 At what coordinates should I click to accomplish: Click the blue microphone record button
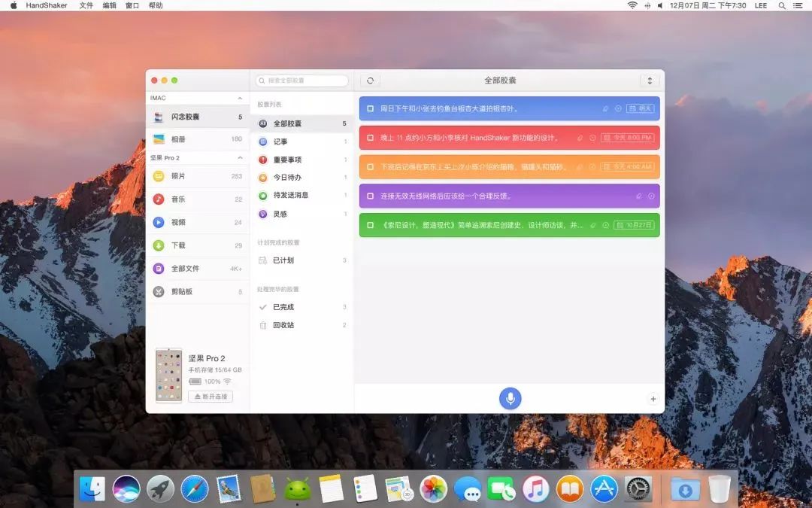click(x=510, y=398)
